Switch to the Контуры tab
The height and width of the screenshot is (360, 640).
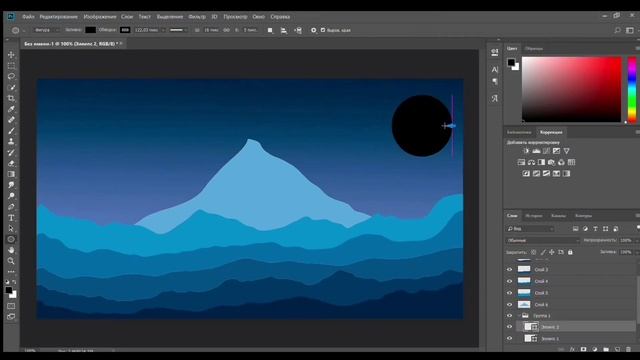pyautogui.click(x=583, y=216)
